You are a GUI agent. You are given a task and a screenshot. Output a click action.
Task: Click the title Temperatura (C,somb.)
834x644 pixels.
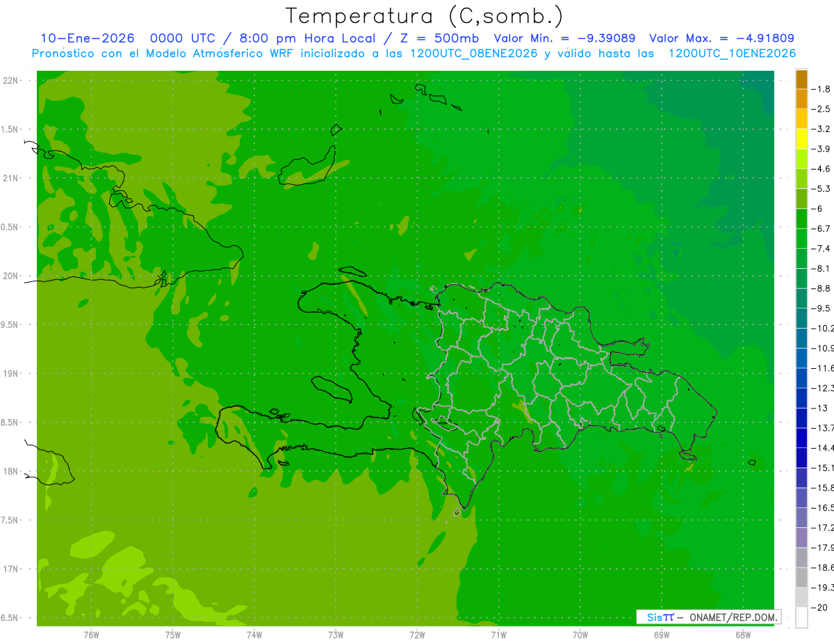point(425,16)
